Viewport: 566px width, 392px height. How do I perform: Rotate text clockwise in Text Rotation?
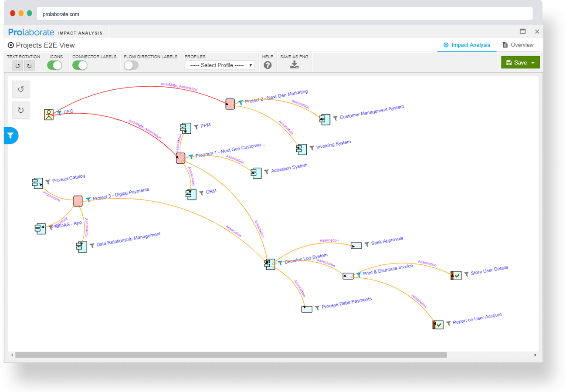(29, 66)
